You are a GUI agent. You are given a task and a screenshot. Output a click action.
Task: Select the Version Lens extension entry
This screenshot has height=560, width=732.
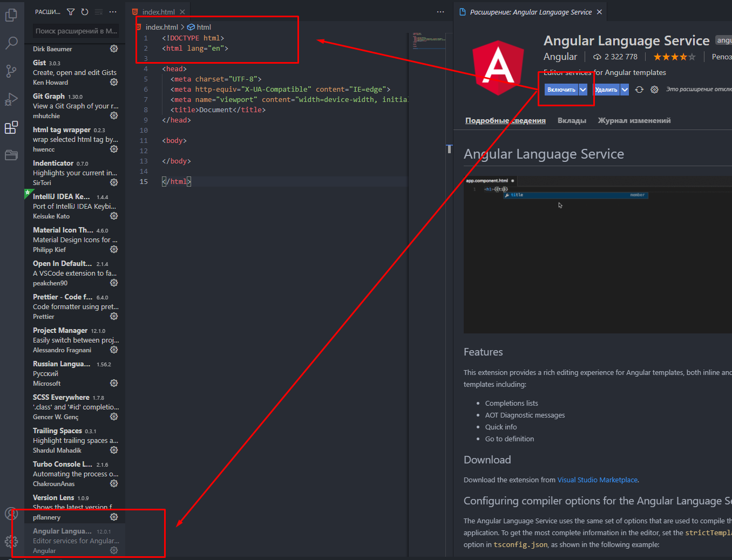click(x=75, y=507)
